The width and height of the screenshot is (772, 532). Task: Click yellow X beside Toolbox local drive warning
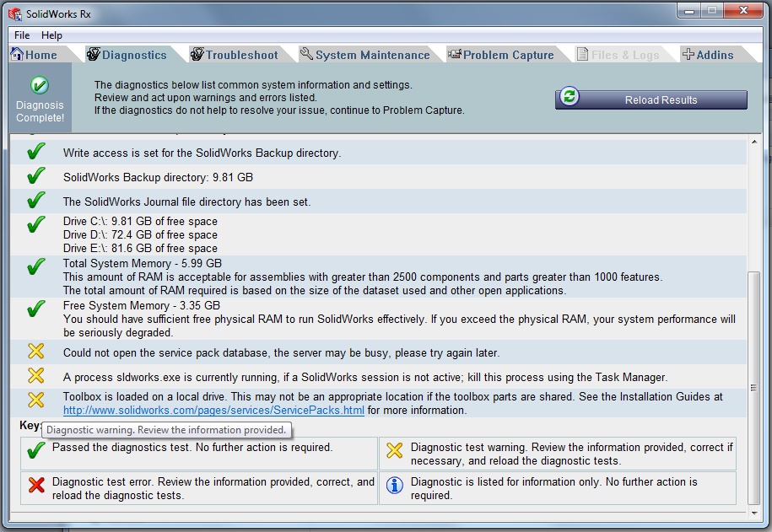[36, 400]
